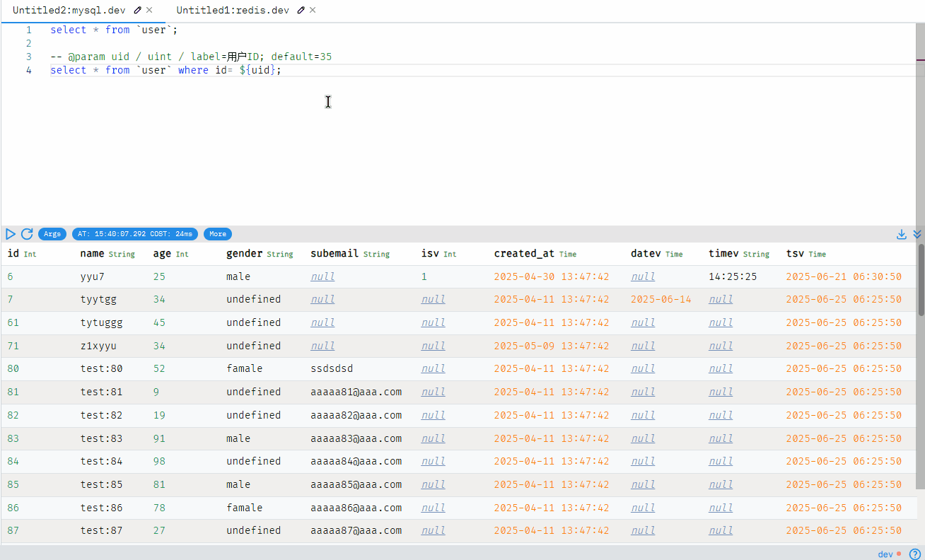This screenshot has height=560, width=925.
Task: Switch to the Untitled1:redis.dev tab
Action: 233,11
